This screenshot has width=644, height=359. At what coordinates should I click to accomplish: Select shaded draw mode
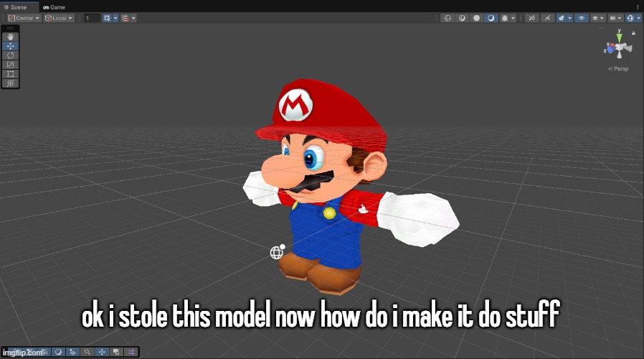(x=491, y=18)
